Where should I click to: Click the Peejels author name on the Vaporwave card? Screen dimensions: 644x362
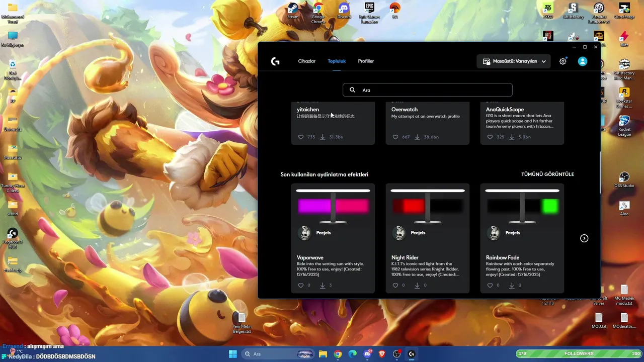[324, 233]
